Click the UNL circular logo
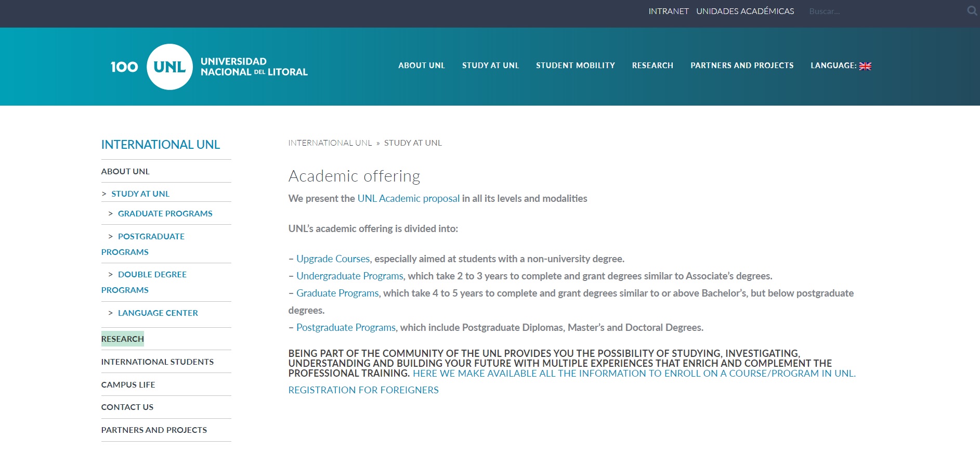980x449 pixels. coord(169,67)
